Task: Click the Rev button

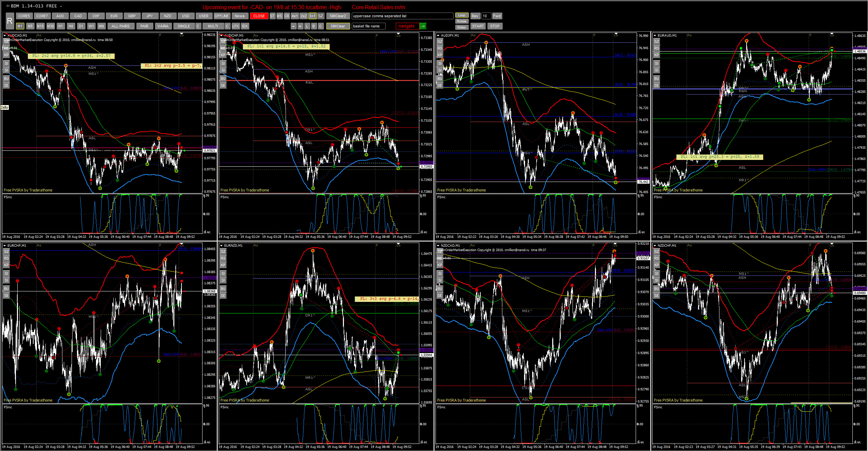Action: [475, 16]
